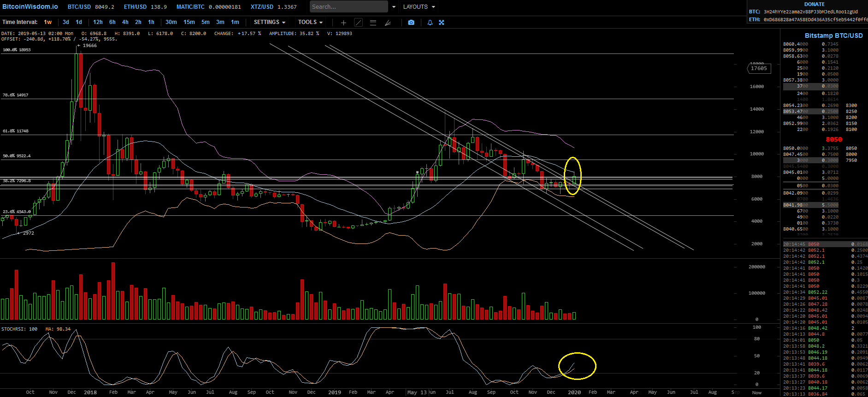Open the TOOLS dropdown menu
868x397 pixels.
[x=310, y=22]
